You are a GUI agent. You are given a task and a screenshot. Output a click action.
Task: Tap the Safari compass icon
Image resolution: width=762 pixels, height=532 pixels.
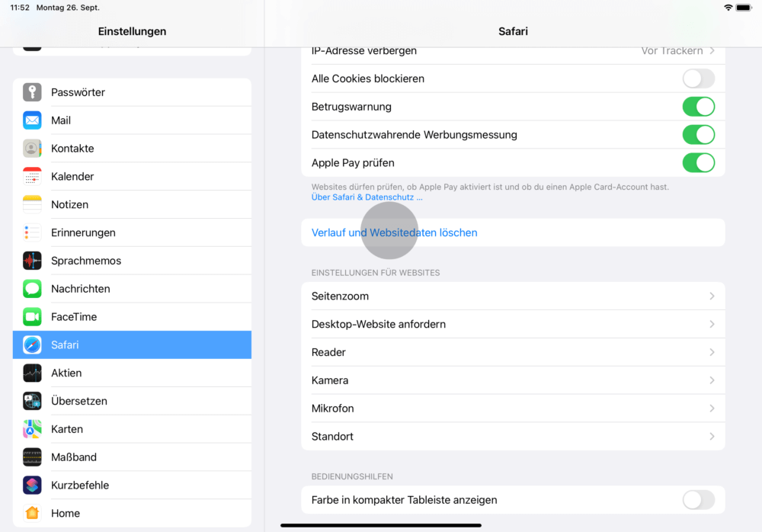(x=32, y=345)
